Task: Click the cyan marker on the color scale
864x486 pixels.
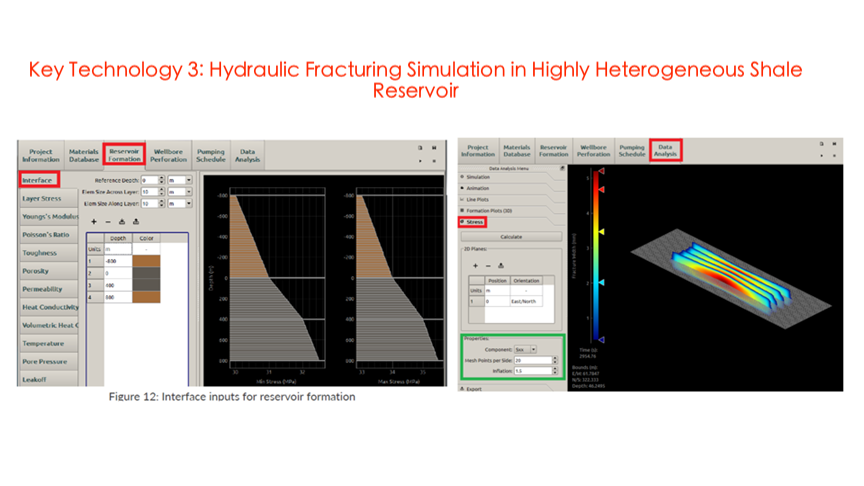Action: [x=600, y=283]
